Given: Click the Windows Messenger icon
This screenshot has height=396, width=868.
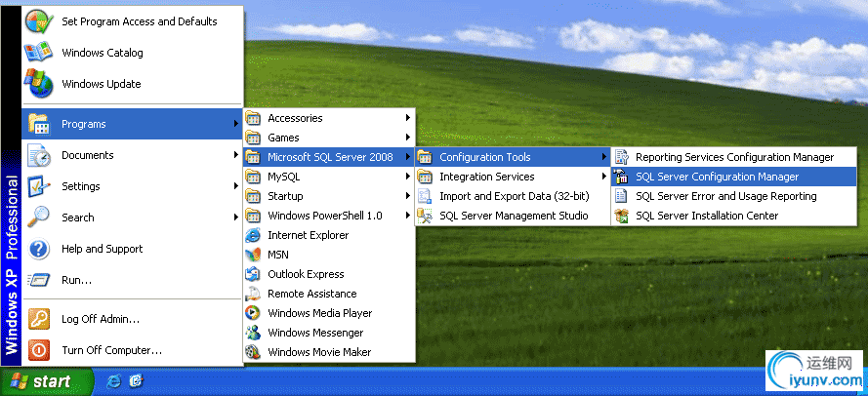Looking at the screenshot, I should tap(253, 333).
